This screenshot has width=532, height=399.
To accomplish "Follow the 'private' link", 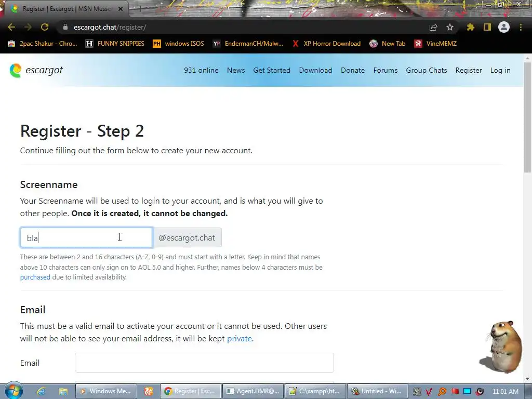I will pos(239,339).
